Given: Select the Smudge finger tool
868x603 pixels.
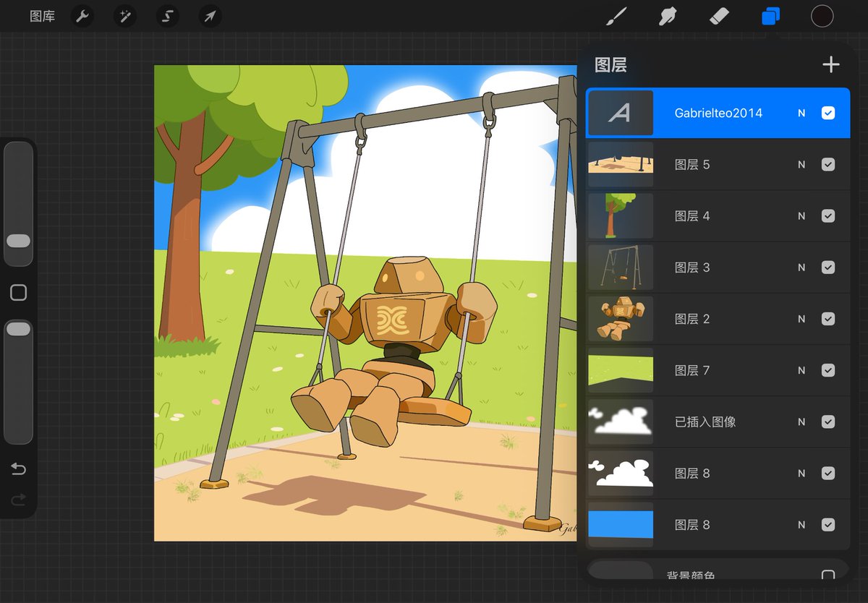Looking at the screenshot, I should tap(668, 16).
